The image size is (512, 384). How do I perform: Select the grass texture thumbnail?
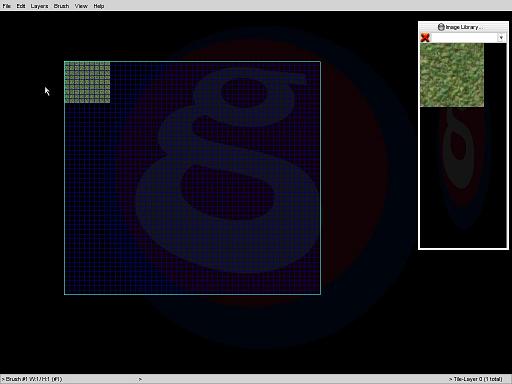coord(452,75)
